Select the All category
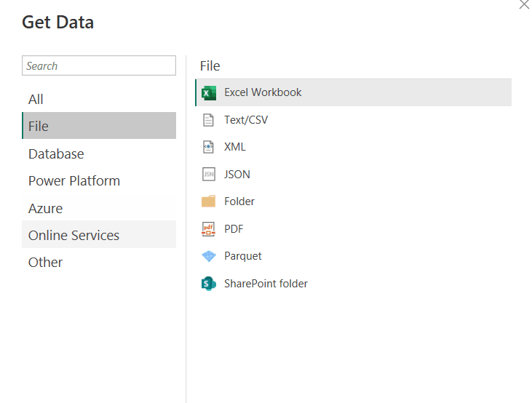 pos(99,100)
